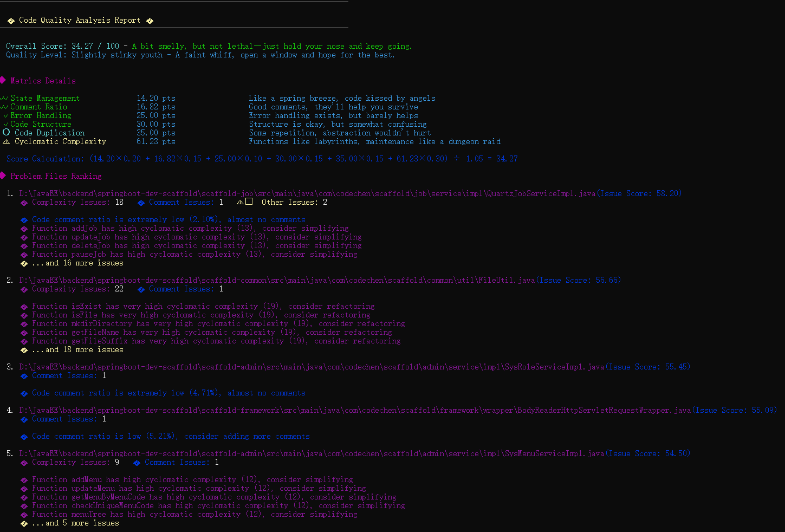Image resolution: width=785 pixels, height=532 pixels.
Task: Open the BodyReaderHttpServletRequestWrapper.java file path
Action: click(354, 410)
